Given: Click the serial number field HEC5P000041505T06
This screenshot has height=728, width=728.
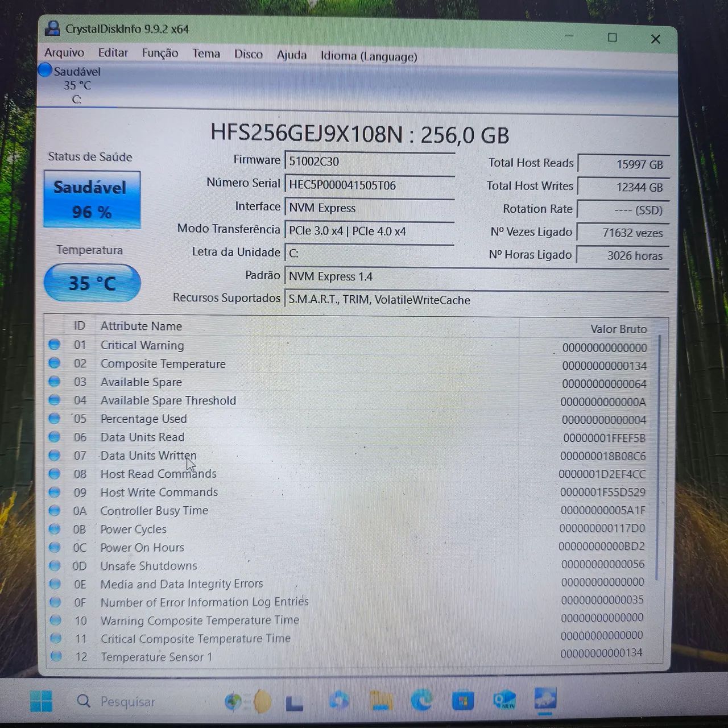Looking at the screenshot, I should coord(369,185).
